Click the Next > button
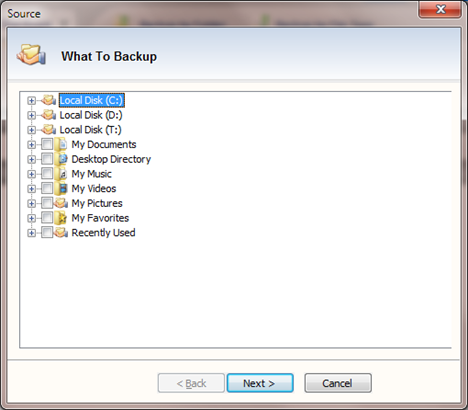 pyautogui.click(x=260, y=383)
